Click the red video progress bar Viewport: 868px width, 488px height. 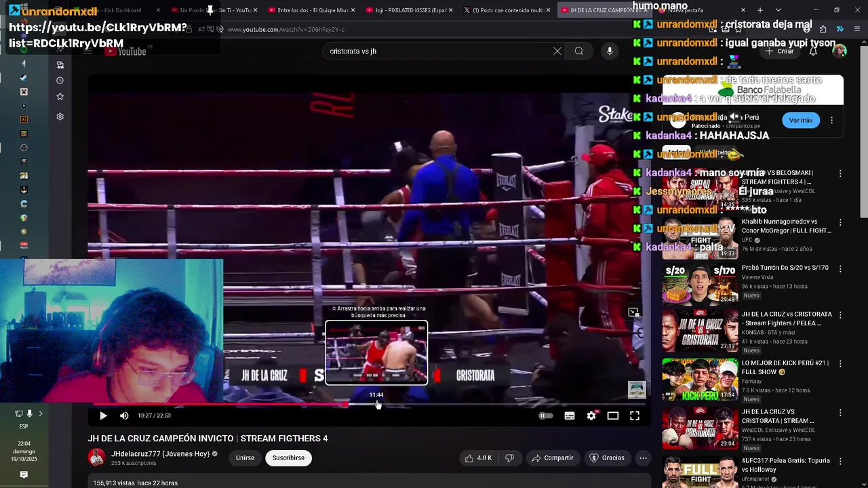(x=220, y=404)
